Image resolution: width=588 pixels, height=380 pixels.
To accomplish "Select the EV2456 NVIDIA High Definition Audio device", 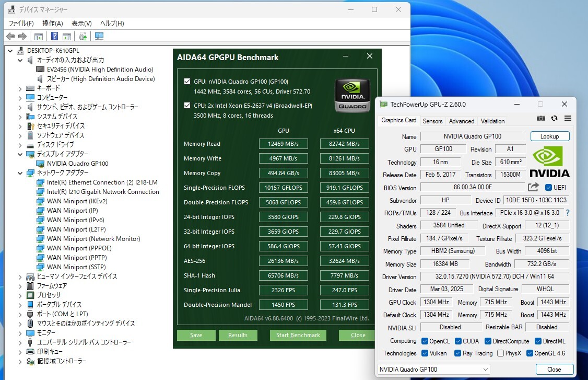I will click(x=100, y=70).
